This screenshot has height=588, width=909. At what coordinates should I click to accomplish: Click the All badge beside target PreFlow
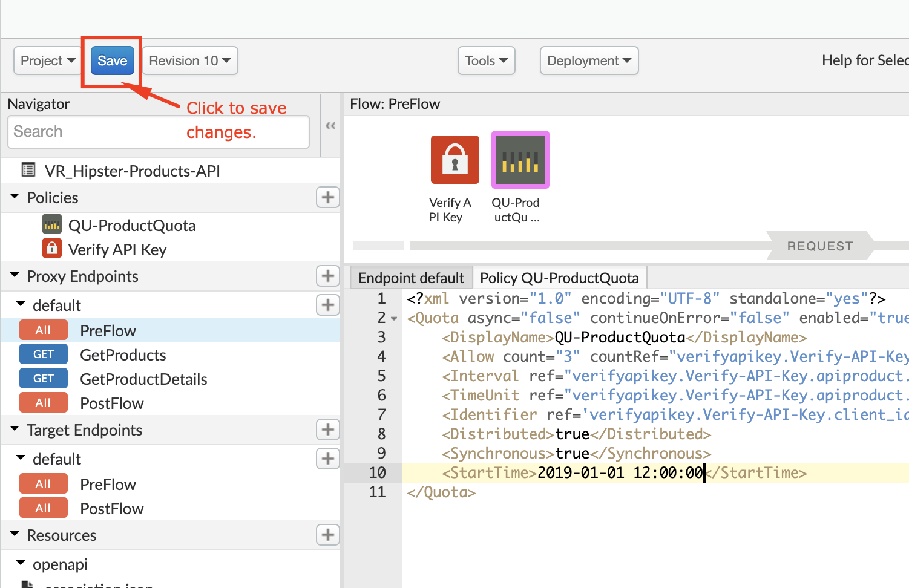[43, 483]
